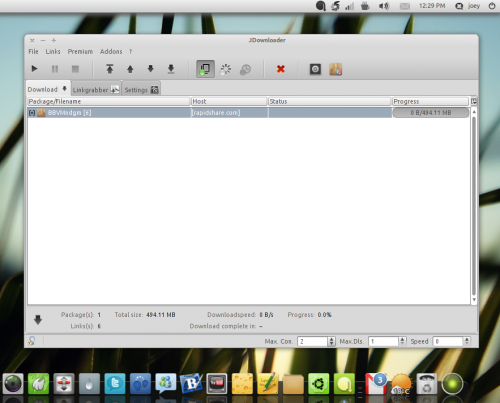This screenshot has height=403, width=500.
Task: Open the Addons menu
Action: 111,51
